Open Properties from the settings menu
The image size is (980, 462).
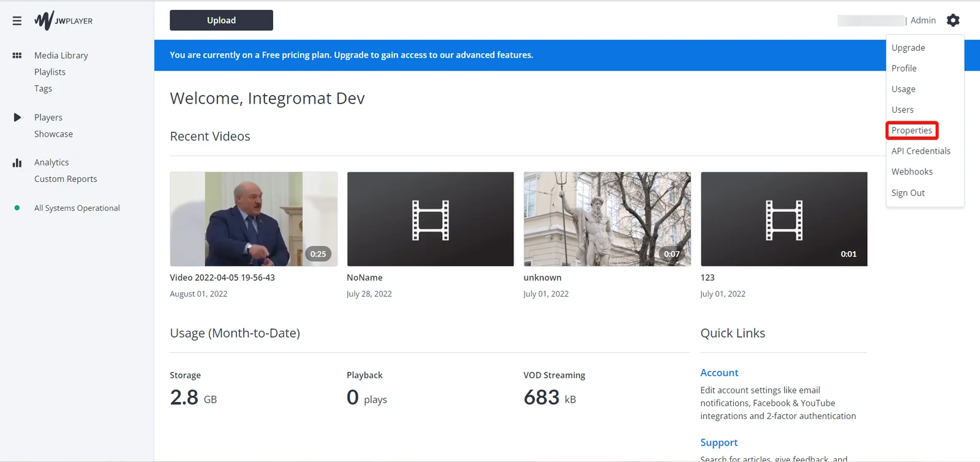(912, 131)
